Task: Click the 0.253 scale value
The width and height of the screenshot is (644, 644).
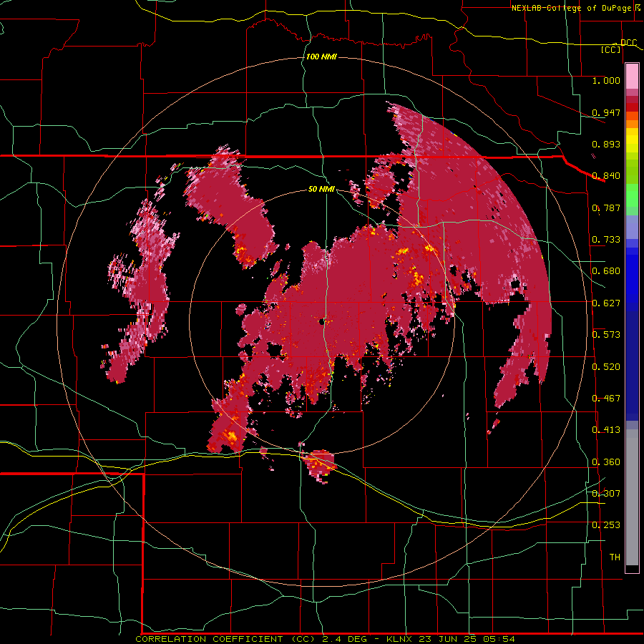Action: click(606, 525)
